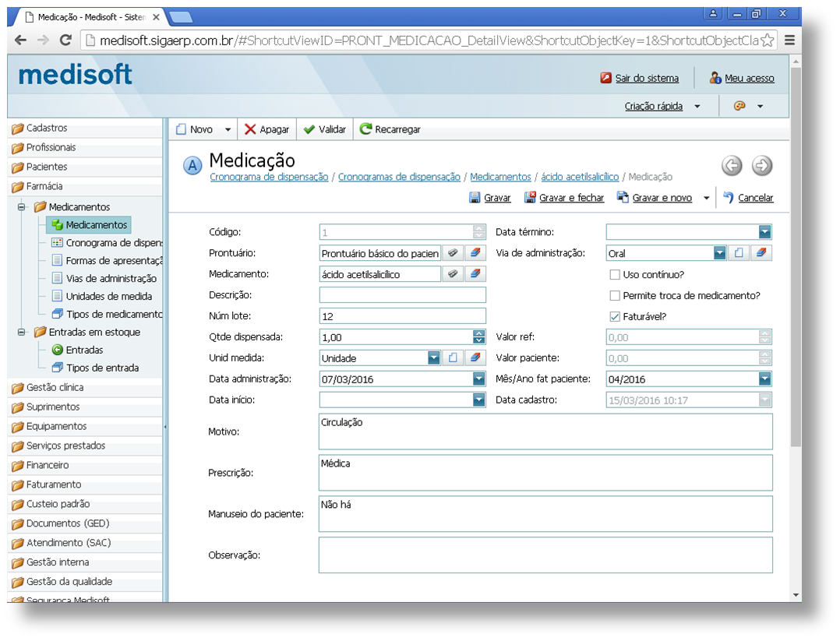Open the Criação rápida dropdown arrow
This screenshot has height=641, width=840.
[x=697, y=107]
